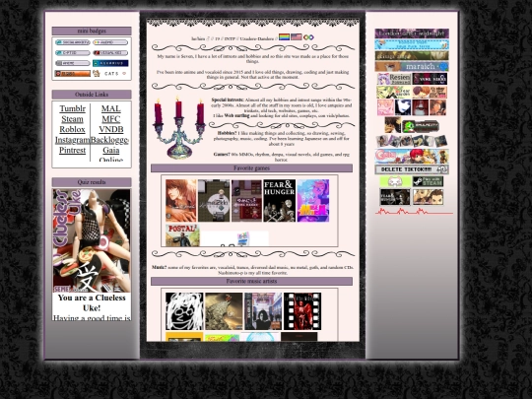Viewport: 532px width, 399px height.
Task: Click the Quiz results section header
Action: tap(92, 182)
